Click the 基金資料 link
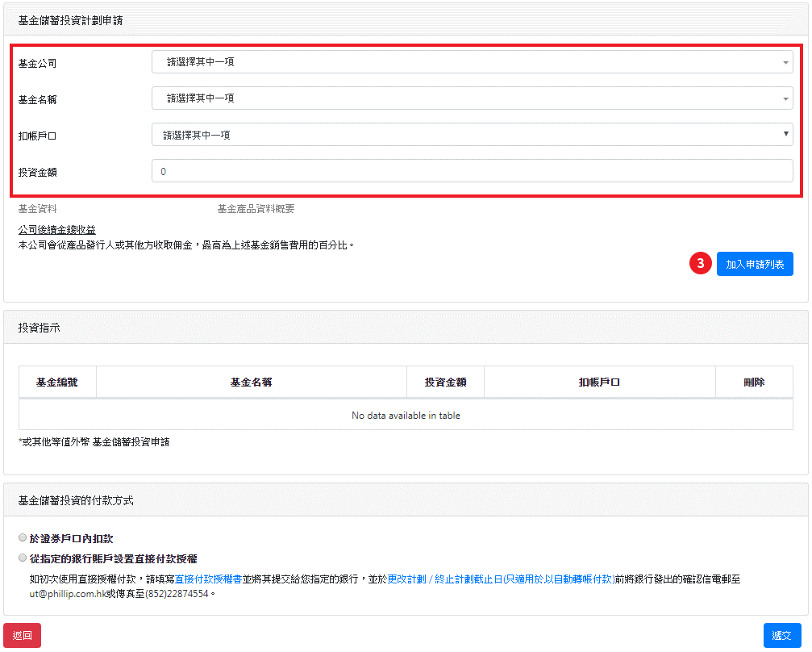Screen dimensions: 812x652 [38, 209]
